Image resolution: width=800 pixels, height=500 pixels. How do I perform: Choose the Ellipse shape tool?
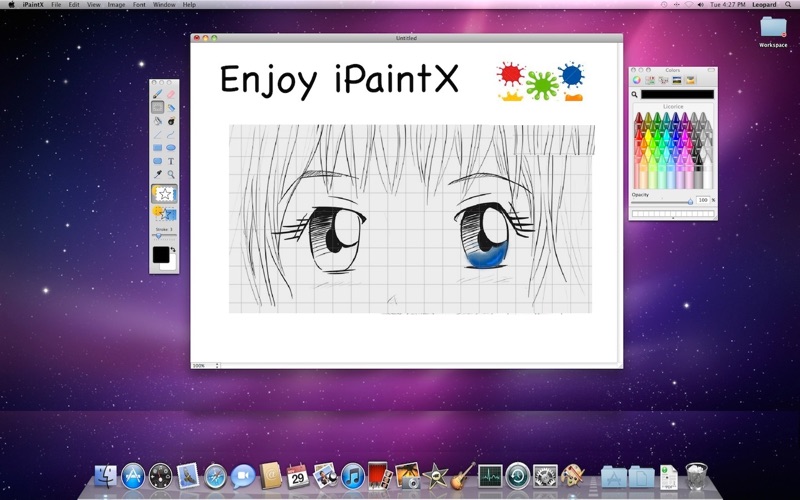tap(171, 147)
